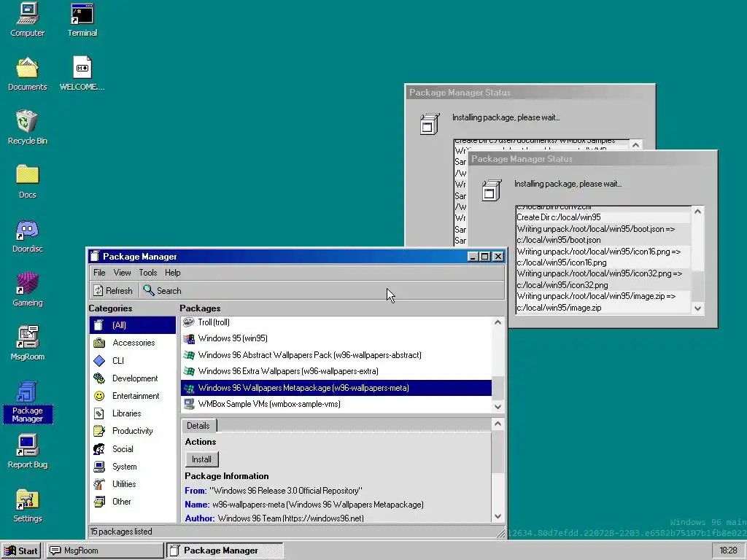Open the View menu

point(122,273)
